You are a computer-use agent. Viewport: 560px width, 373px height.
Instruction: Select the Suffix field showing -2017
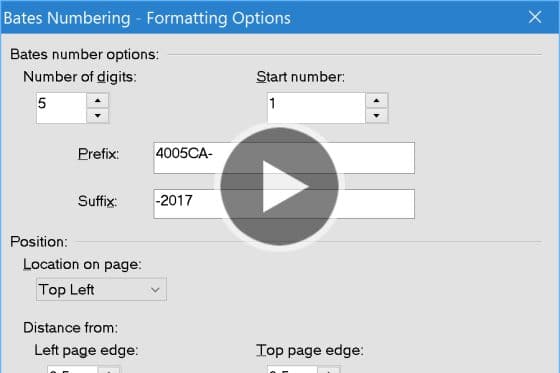click(x=284, y=204)
